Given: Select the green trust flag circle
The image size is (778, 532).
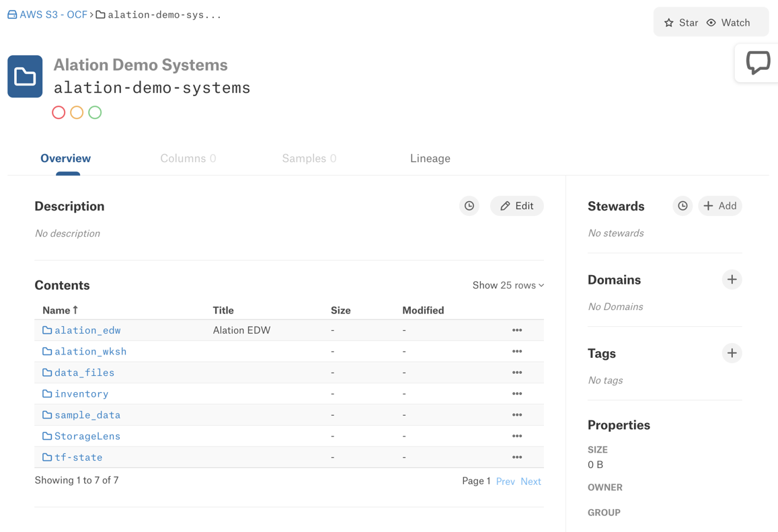Looking at the screenshot, I should [95, 112].
